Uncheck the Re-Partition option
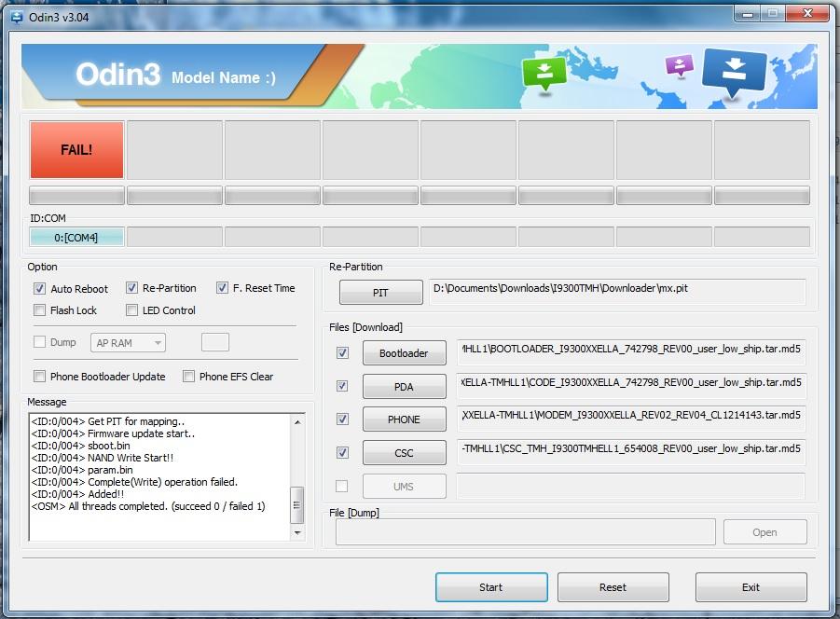Viewport: 840px width, 619px height. click(131, 288)
